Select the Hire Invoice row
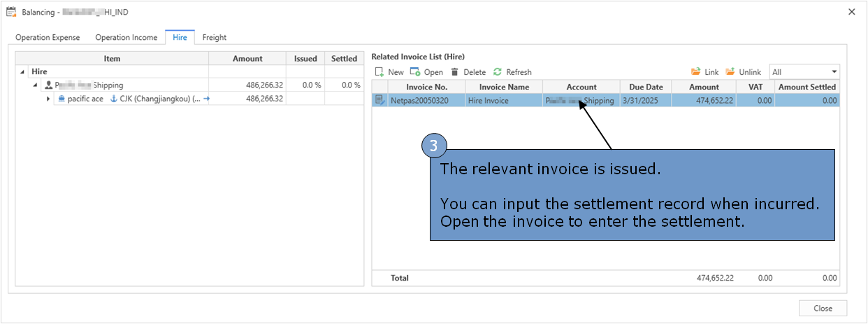Viewport: 868px width, 324px height. 605,100
